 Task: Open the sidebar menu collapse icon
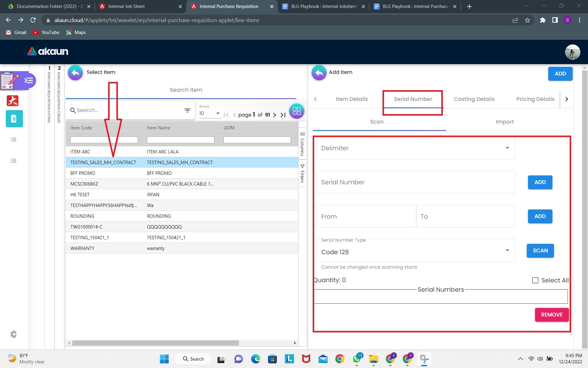29,80
